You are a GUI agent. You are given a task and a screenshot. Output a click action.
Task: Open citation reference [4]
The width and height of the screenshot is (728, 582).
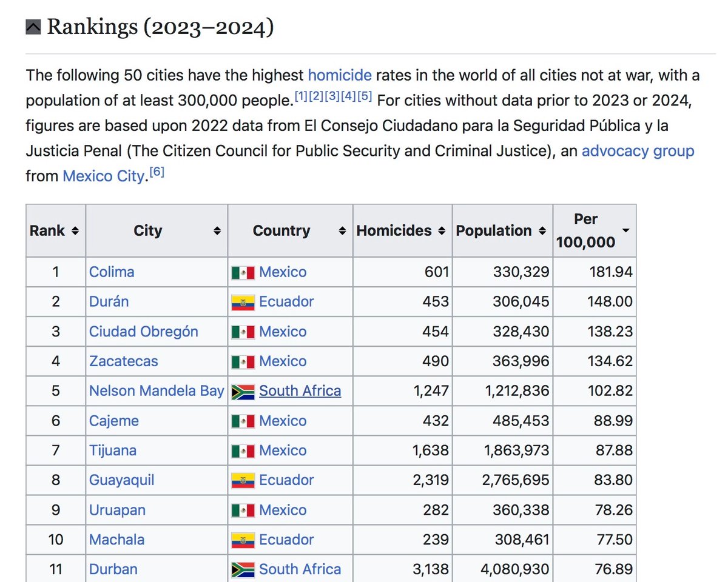[x=348, y=96]
